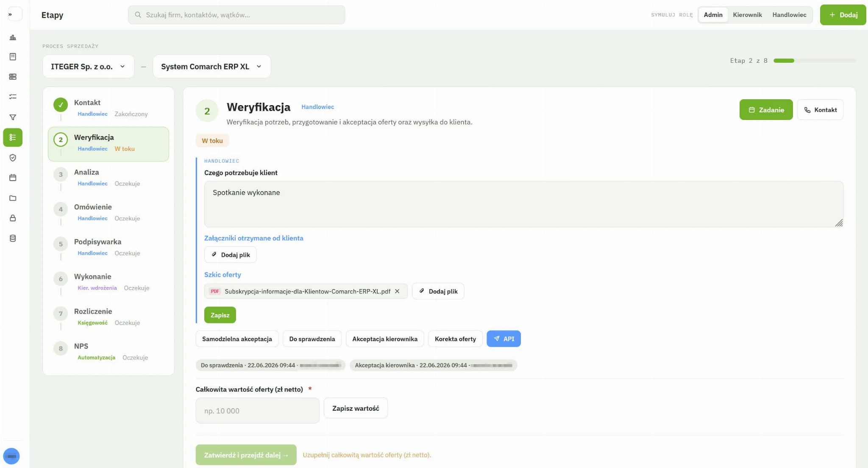Select the Analiza stage in list

click(x=108, y=178)
